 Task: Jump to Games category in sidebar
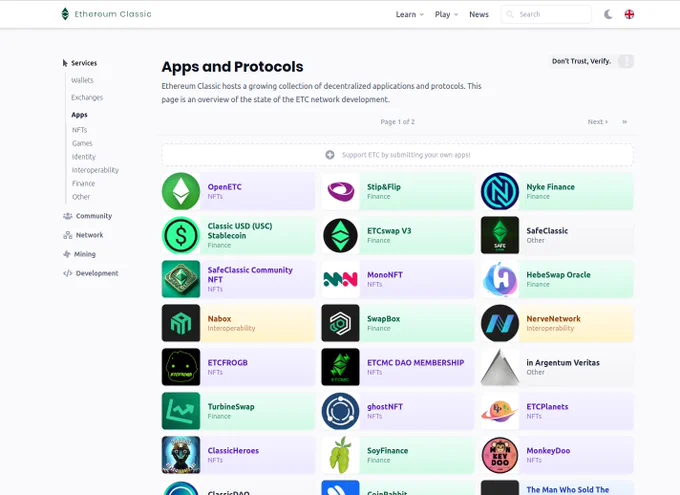pyautogui.click(x=82, y=143)
